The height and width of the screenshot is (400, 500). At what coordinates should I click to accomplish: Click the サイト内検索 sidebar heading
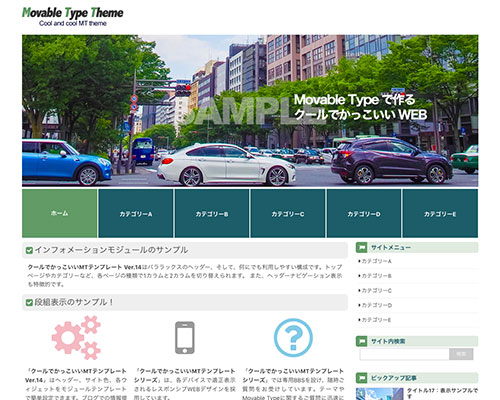tap(388, 341)
